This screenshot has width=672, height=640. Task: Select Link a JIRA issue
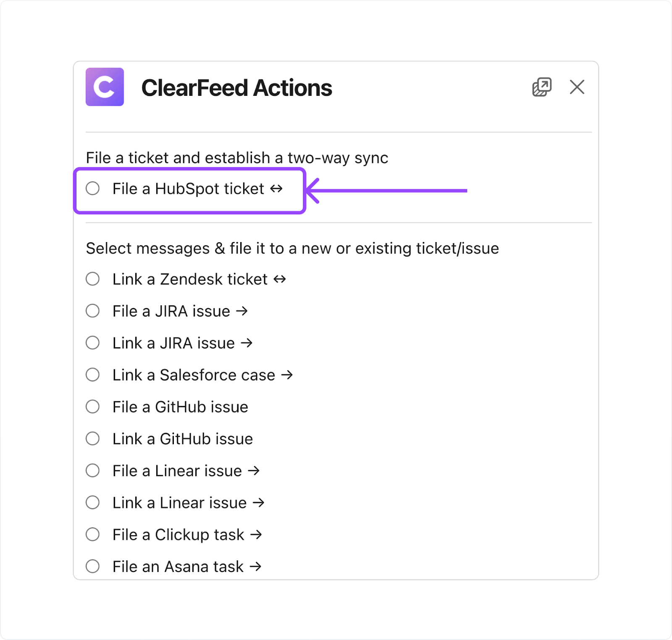coord(93,343)
